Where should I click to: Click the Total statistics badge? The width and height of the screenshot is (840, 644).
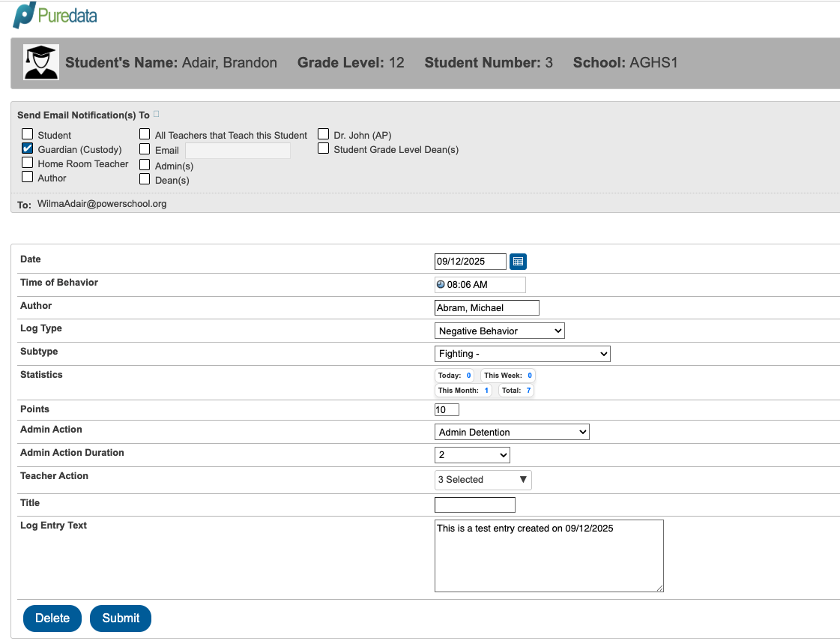[x=516, y=390]
